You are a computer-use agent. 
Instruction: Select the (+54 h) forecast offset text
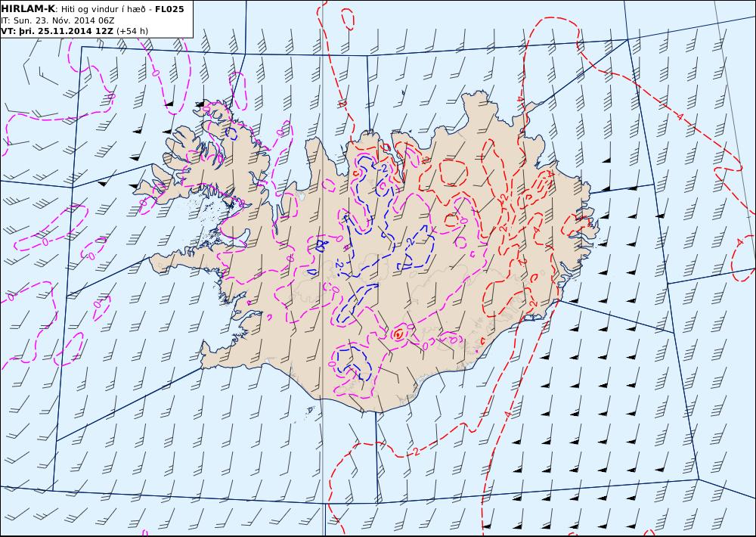click(x=132, y=31)
